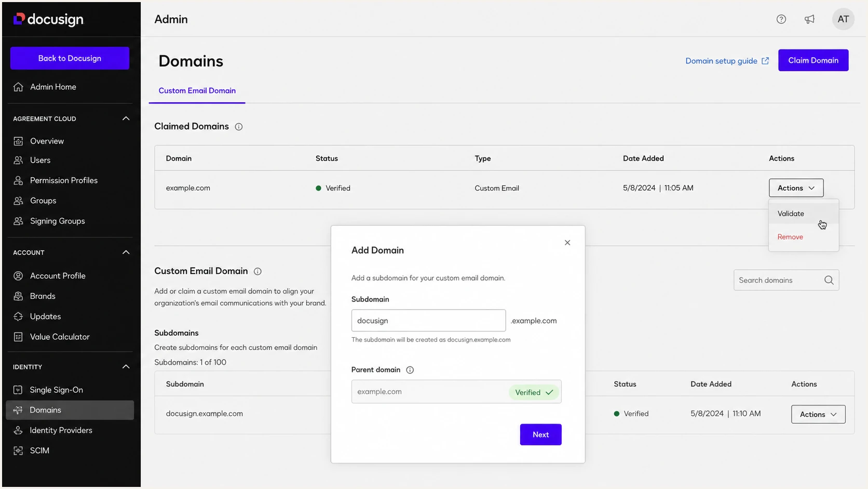Collapse the Account section
Screen dimensions: 868x489
pos(126,252)
